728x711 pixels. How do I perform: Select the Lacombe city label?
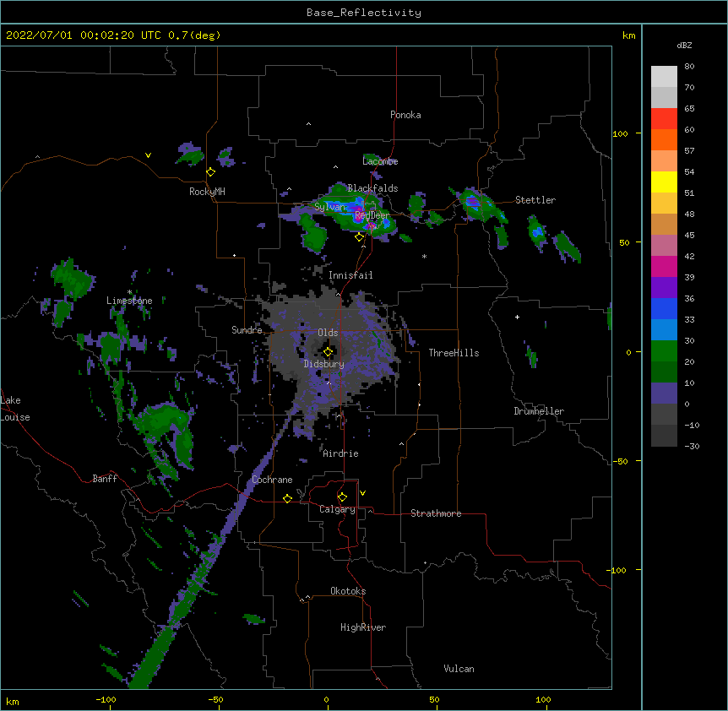pos(380,161)
